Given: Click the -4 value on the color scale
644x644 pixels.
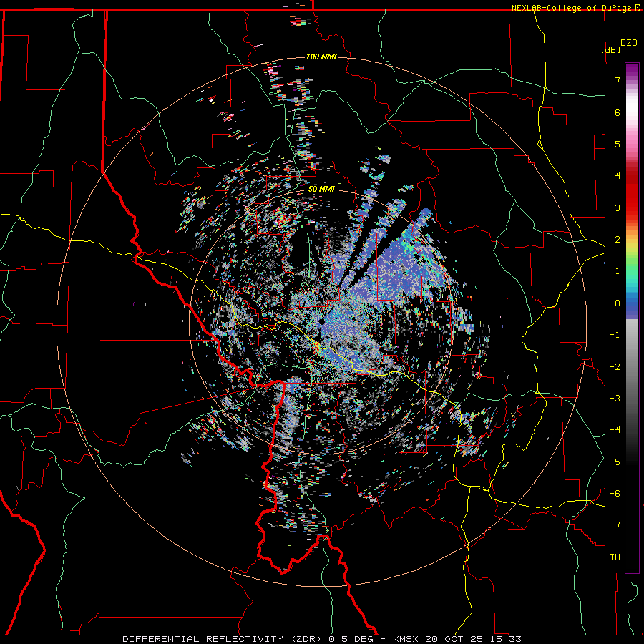Looking at the screenshot, I should 615,430.
